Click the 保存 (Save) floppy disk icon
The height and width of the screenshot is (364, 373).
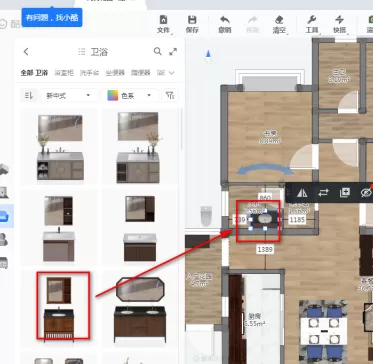(192, 19)
